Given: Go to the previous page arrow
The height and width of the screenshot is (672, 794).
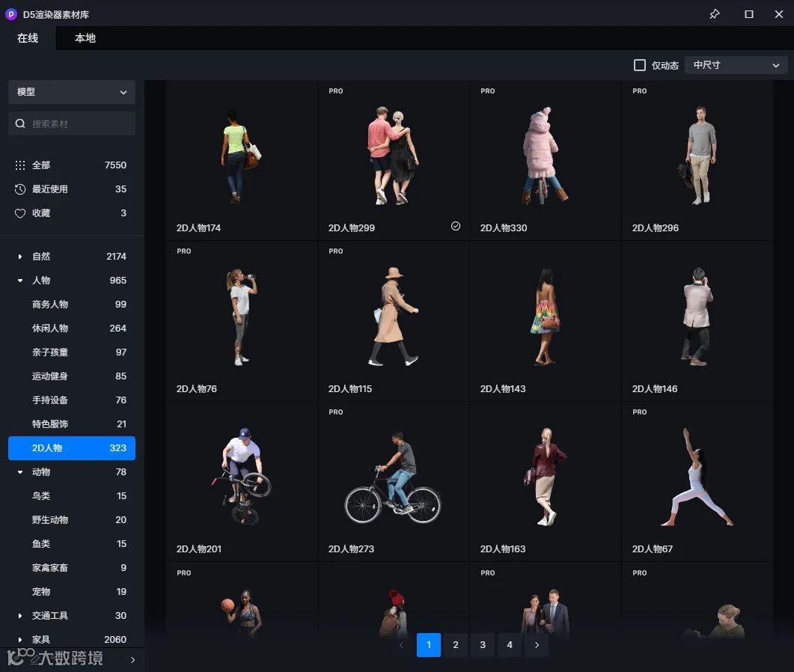Looking at the screenshot, I should 402,645.
